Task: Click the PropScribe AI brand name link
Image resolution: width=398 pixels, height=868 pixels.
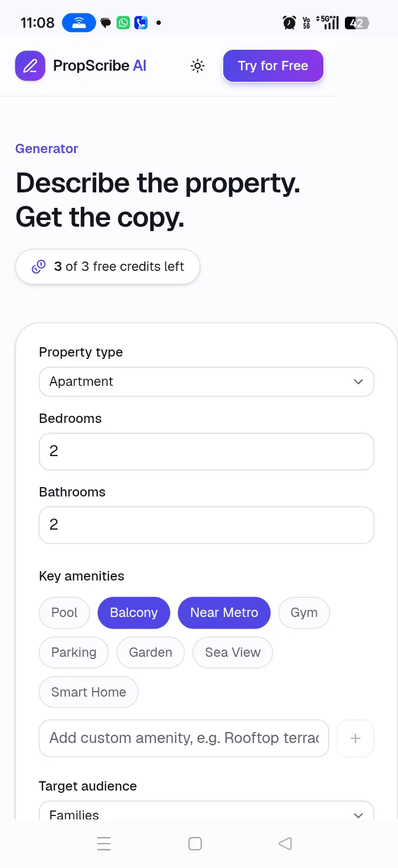Action: click(99, 66)
